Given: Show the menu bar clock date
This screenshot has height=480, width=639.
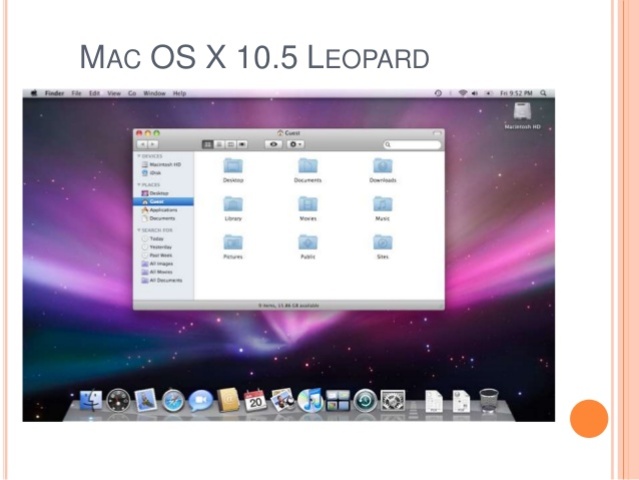Looking at the screenshot, I should click(516, 93).
